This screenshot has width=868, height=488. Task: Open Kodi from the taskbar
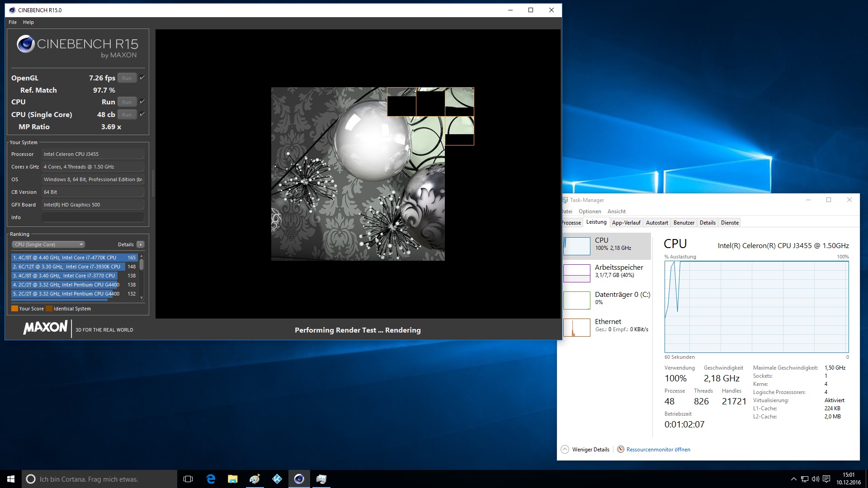277,479
